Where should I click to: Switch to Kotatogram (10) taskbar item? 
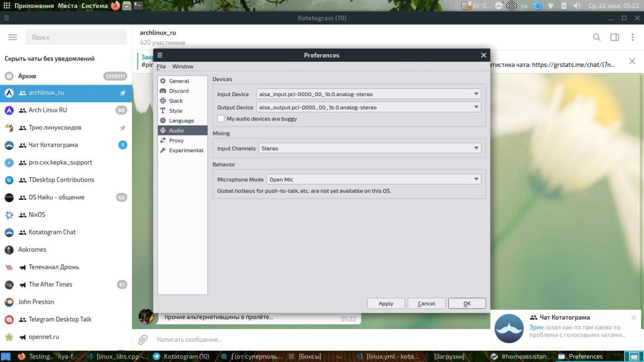[182, 356]
